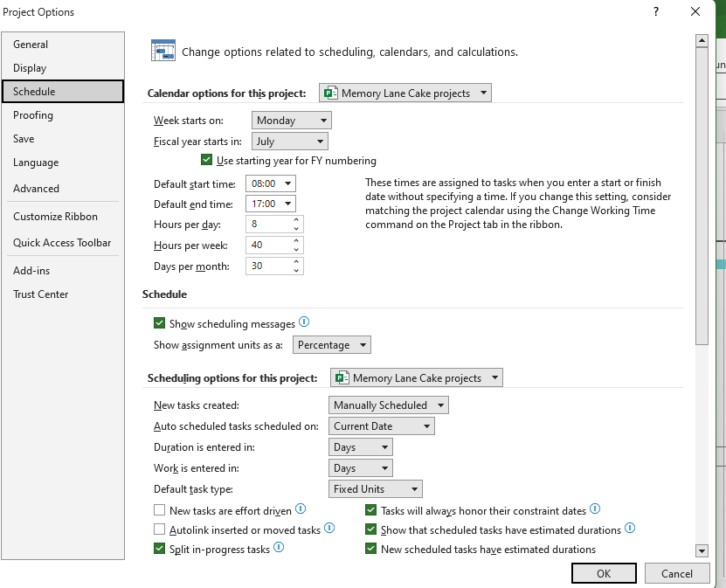Click the info icon beside Tasks will always honor constraint dates
The width and height of the screenshot is (726, 588).
595,508
